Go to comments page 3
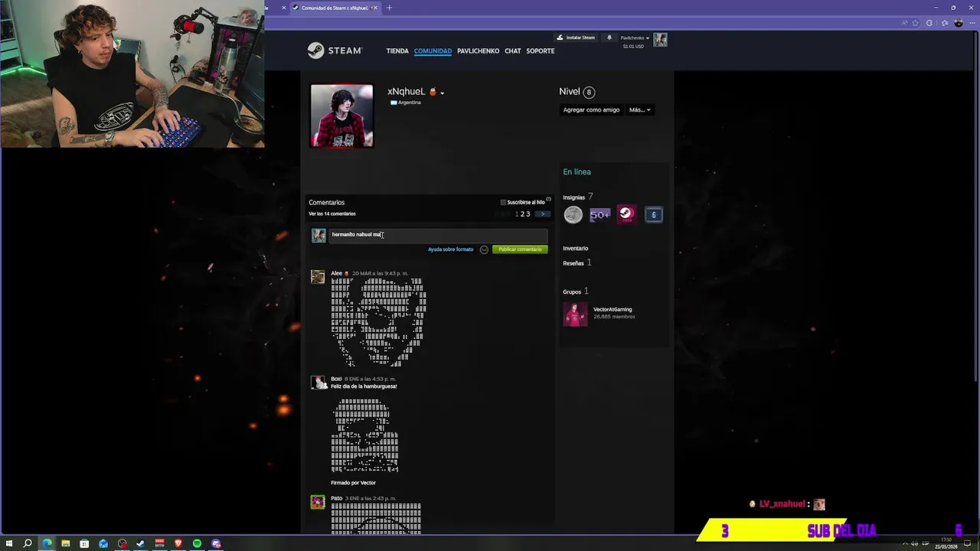 point(528,214)
